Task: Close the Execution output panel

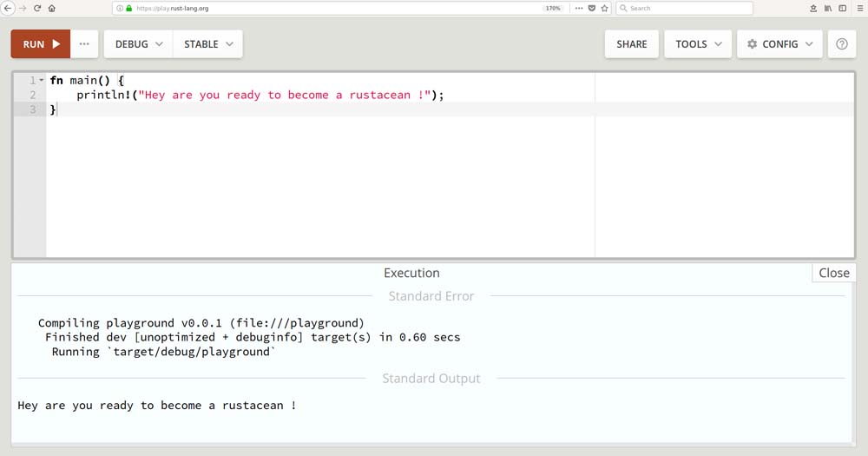Action: point(833,273)
